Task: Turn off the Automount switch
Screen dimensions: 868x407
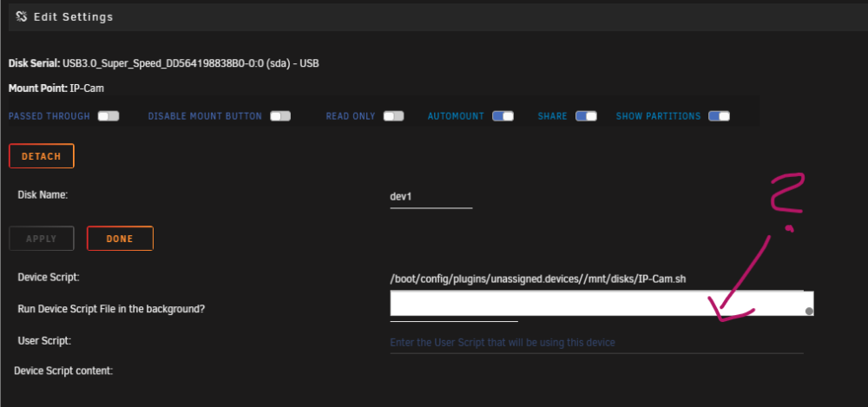Action: click(503, 116)
